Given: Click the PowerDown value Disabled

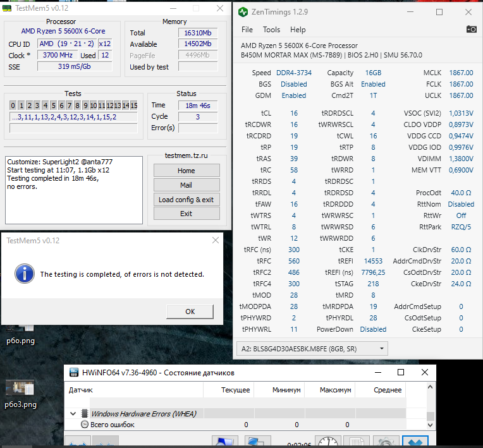Looking at the screenshot, I should [373, 329].
